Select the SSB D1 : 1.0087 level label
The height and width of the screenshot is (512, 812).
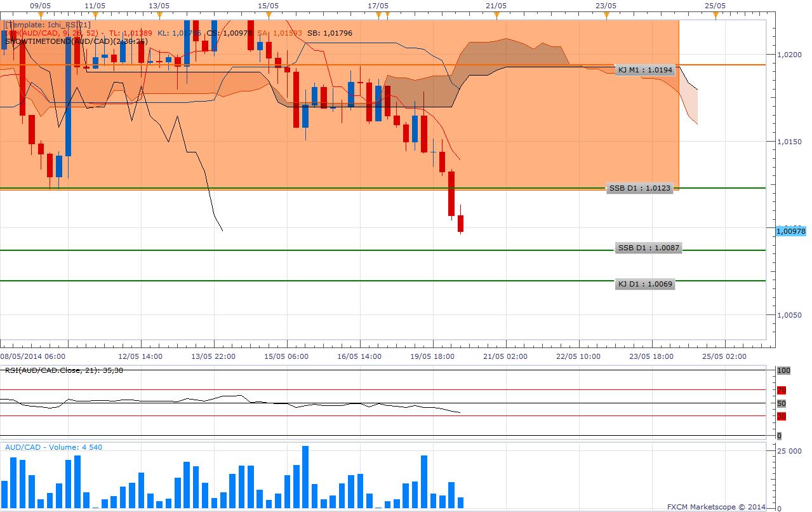coord(648,248)
